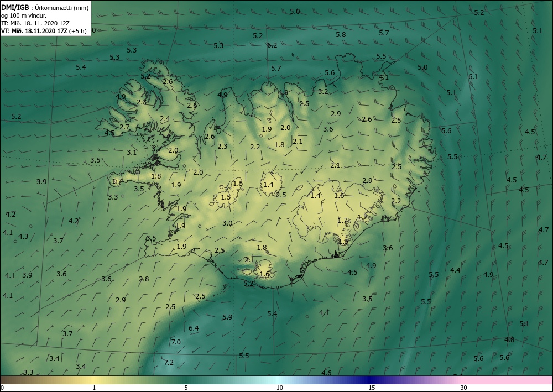Click the 7.0 value southwest of Iceland
This screenshot has height=392, width=553.
tap(176, 342)
